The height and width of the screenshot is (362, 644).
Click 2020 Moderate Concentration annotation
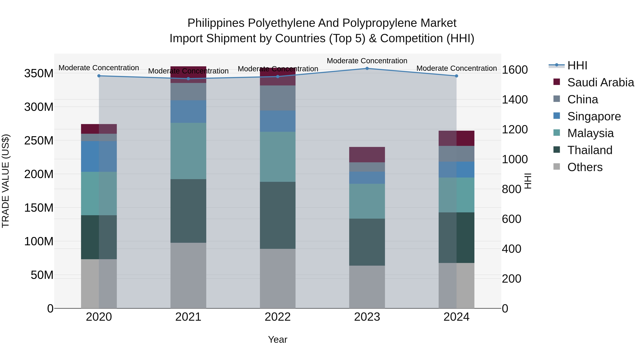pos(99,68)
